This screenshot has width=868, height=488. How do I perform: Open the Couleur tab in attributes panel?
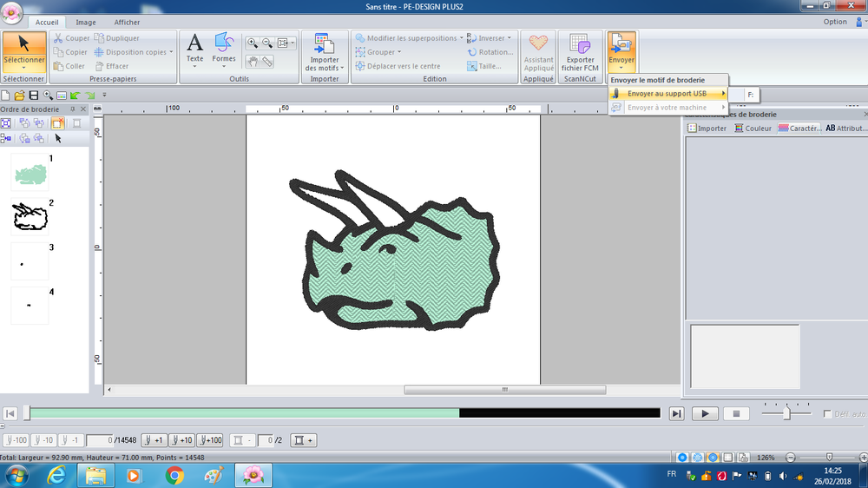(753, 129)
